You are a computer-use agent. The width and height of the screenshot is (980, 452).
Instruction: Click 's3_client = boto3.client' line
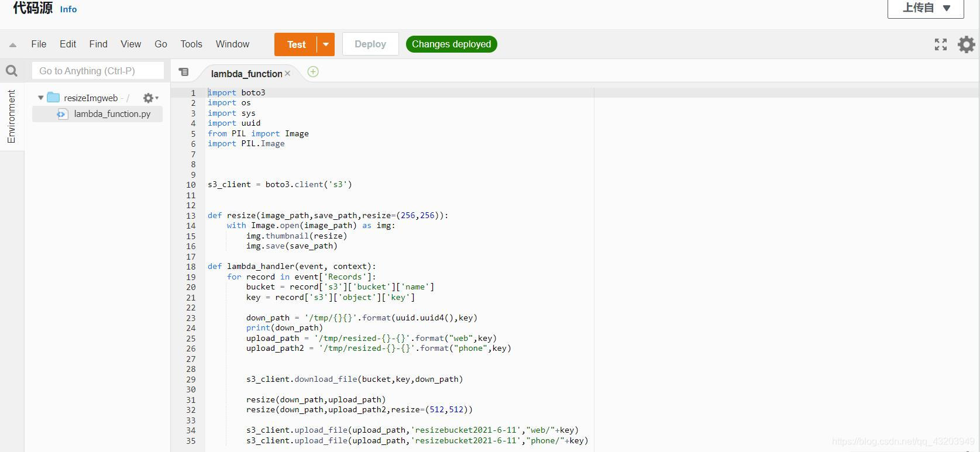(x=280, y=184)
